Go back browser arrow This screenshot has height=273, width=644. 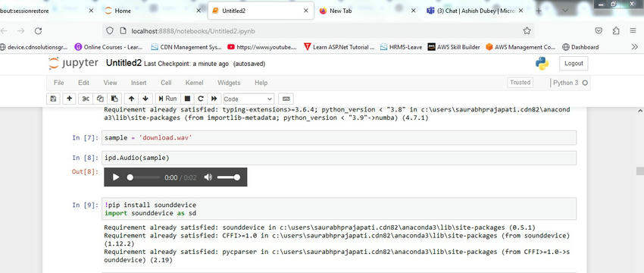5,31
